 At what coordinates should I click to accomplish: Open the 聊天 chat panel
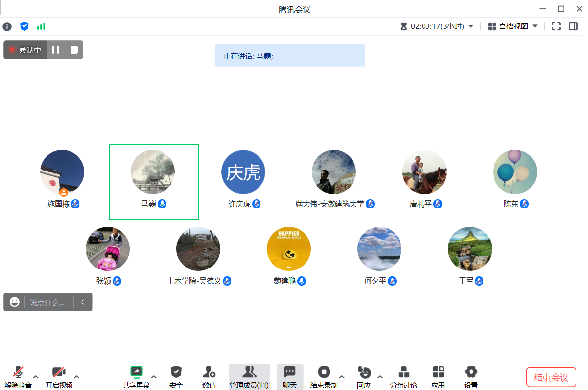290,377
